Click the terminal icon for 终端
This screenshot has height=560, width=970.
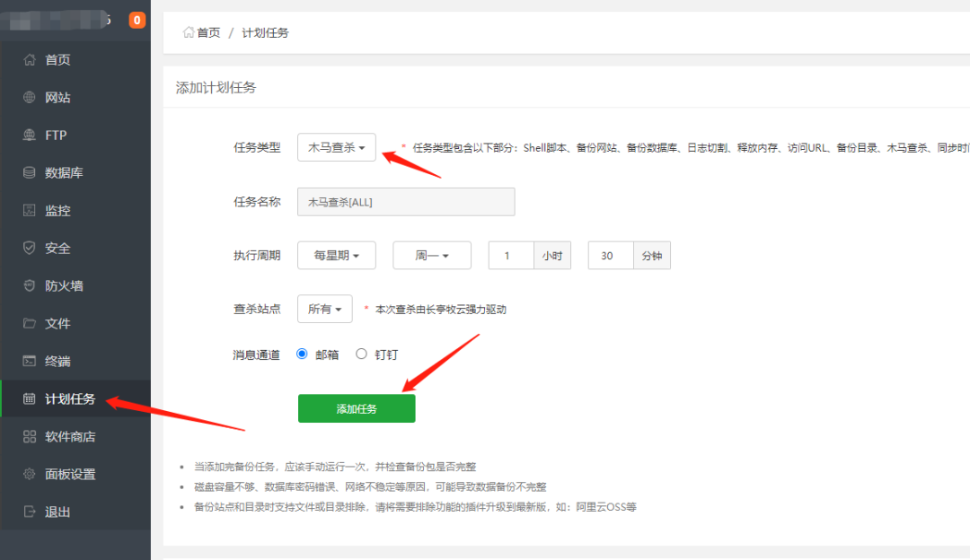(30, 362)
